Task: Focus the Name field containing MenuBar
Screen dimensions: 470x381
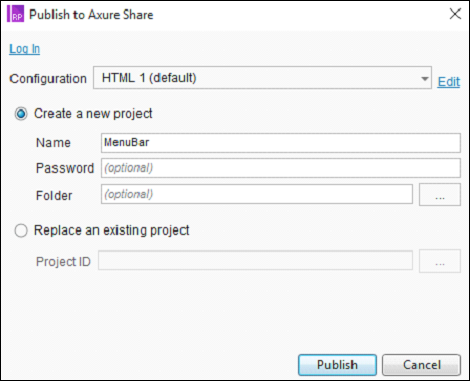Action: tap(281, 143)
